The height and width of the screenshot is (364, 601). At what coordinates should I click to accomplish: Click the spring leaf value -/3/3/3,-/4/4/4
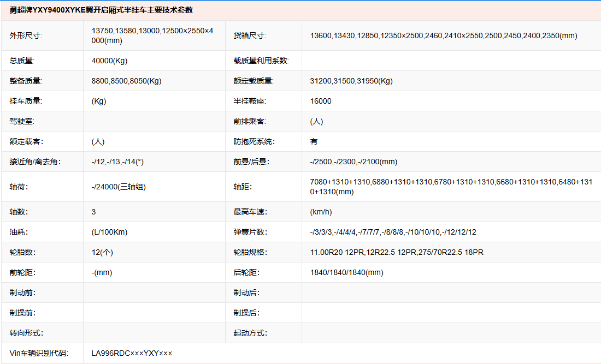[x=393, y=232]
